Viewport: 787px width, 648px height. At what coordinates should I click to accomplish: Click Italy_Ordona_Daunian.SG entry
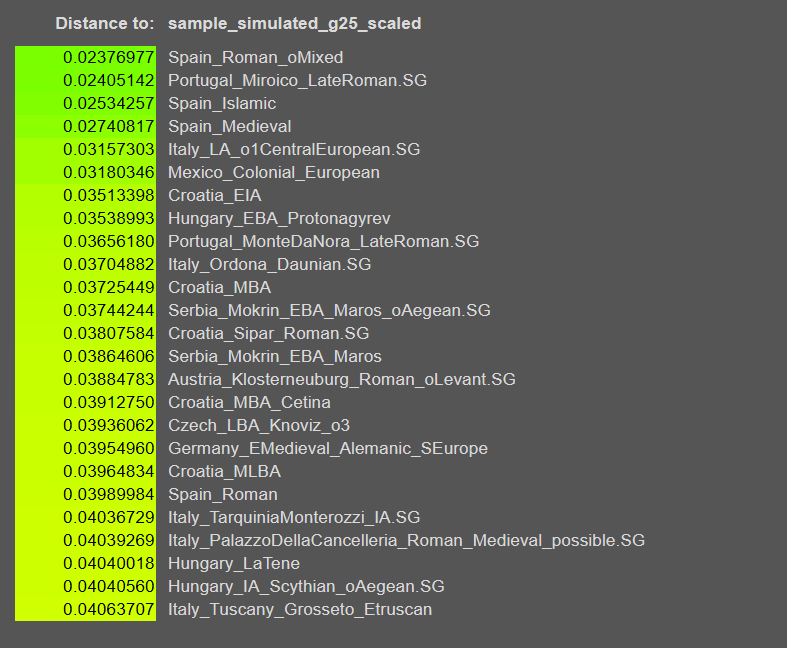[x=269, y=265]
